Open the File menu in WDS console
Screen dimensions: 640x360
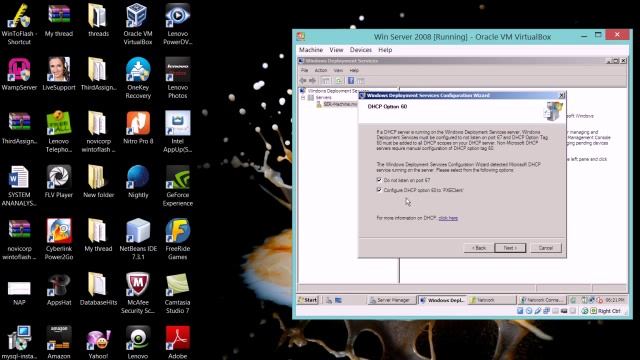point(304,70)
